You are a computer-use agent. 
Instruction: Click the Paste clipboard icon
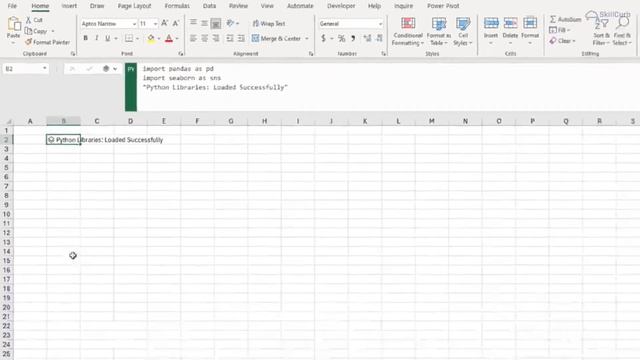[x=14, y=24]
